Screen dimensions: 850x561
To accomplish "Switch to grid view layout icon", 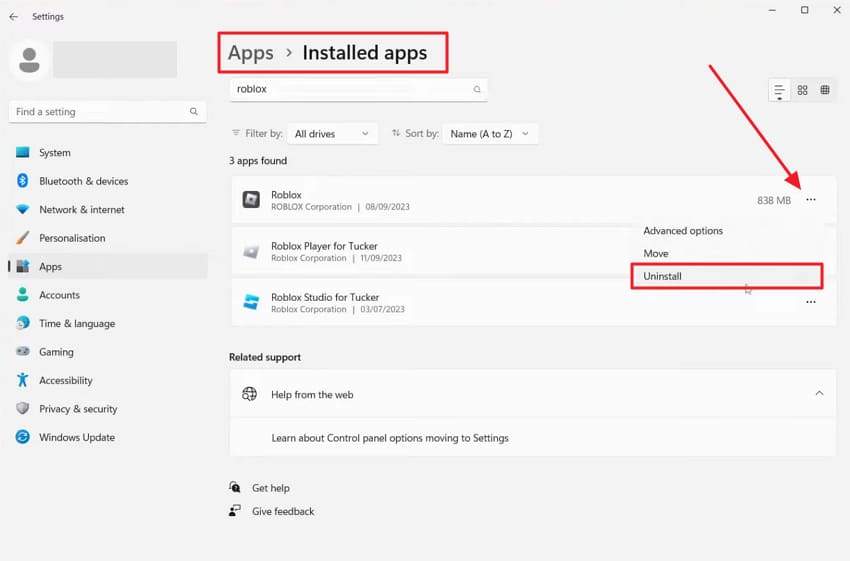I will pos(802,90).
